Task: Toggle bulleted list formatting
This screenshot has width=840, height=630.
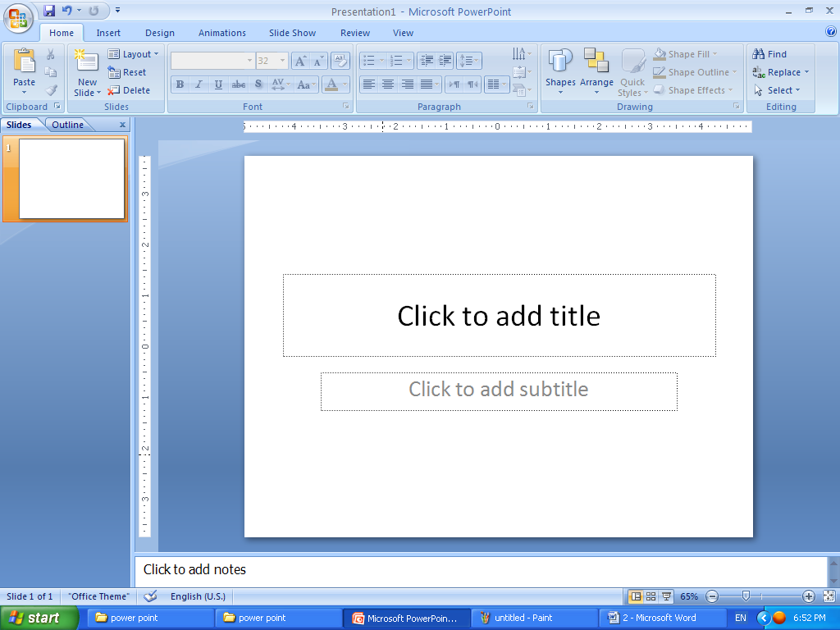Action: point(370,60)
